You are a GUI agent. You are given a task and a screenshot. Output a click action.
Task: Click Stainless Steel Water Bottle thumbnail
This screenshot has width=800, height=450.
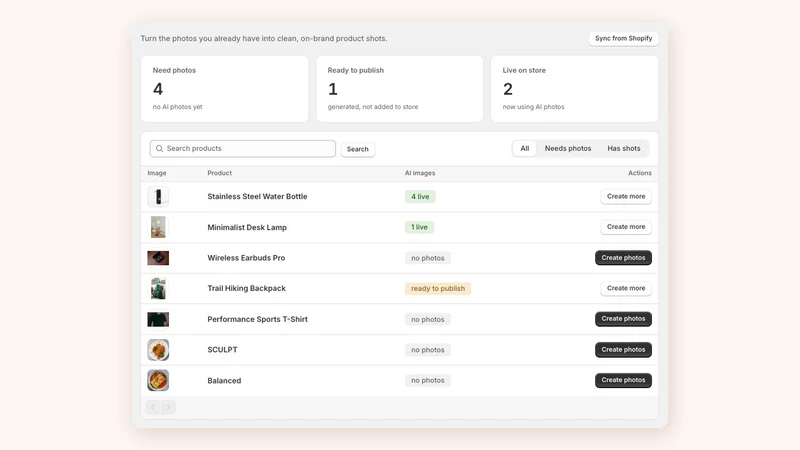(158, 196)
